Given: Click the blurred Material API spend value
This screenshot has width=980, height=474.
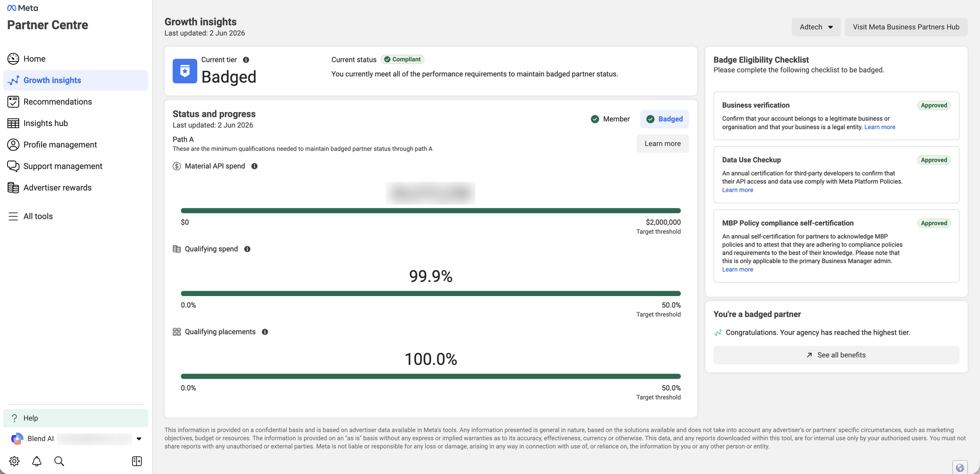Looking at the screenshot, I should point(430,193).
